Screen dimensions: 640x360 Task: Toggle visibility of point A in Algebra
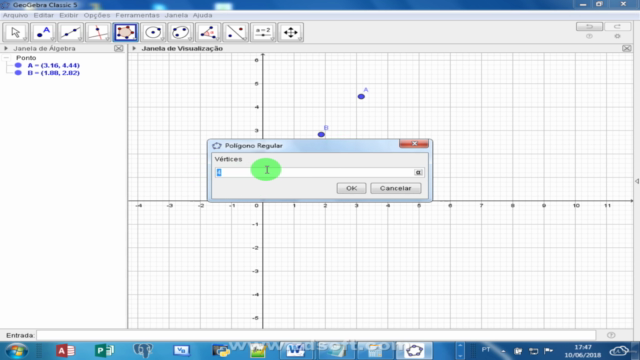[18, 65]
